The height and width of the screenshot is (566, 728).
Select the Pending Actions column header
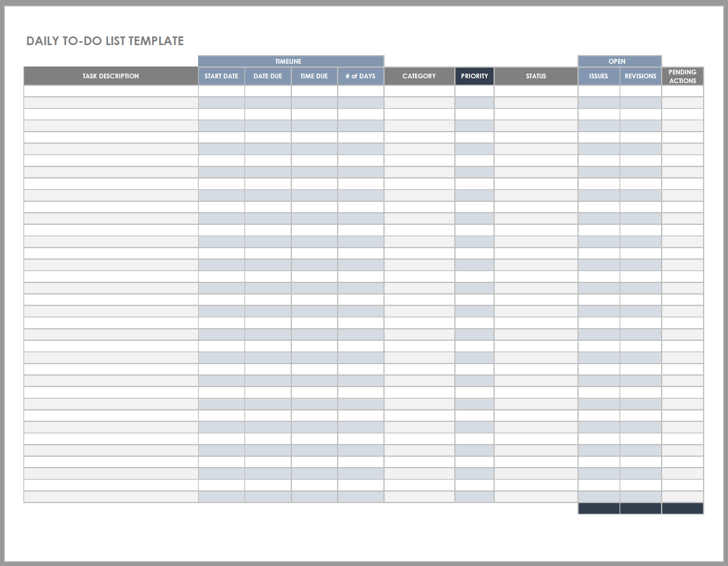(682, 76)
